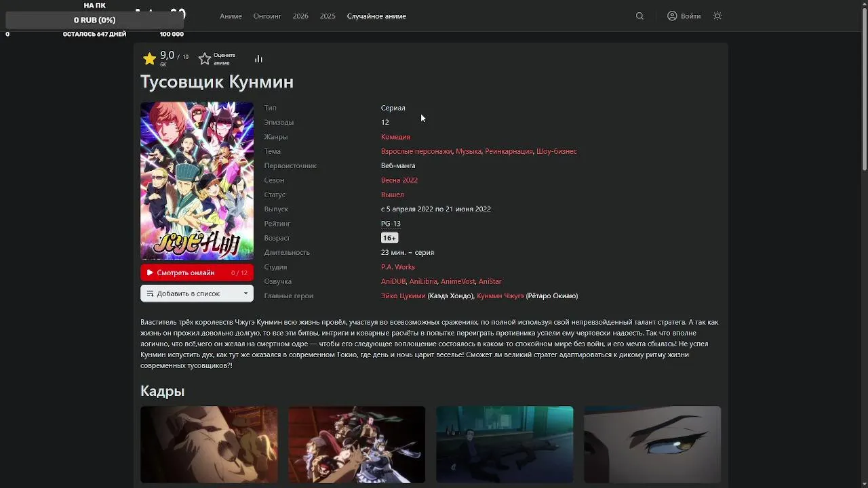Image resolution: width=868 pixels, height=488 pixels.
Task: Open the third Кадры frame, dark room
Action: point(505,445)
